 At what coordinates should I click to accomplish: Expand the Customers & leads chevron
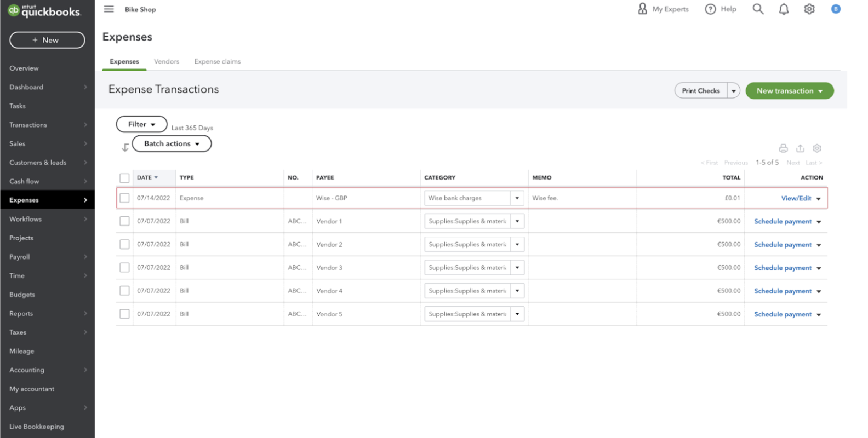85,163
